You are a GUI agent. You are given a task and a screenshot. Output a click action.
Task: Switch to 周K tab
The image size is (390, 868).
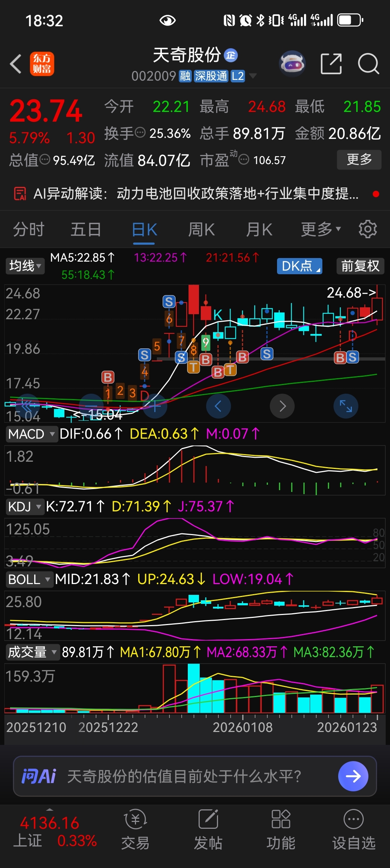point(201,229)
